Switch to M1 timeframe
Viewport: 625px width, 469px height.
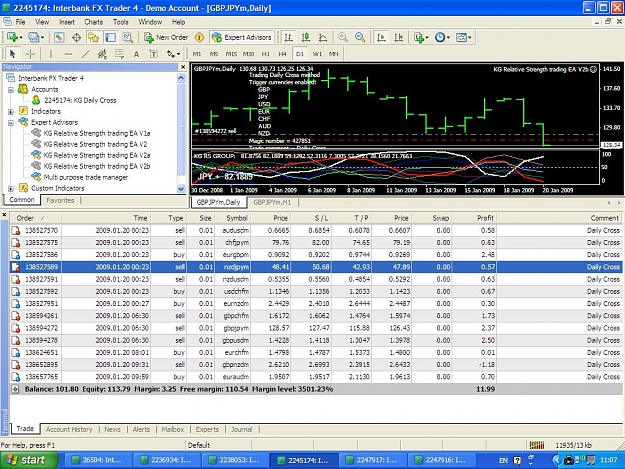coord(197,53)
